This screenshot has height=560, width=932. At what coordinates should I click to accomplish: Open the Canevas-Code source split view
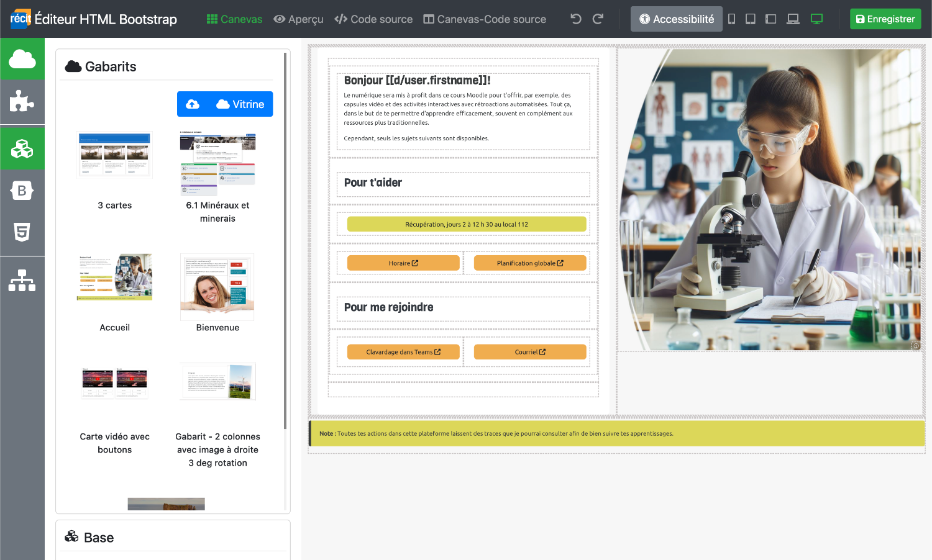[x=485, y=19]
